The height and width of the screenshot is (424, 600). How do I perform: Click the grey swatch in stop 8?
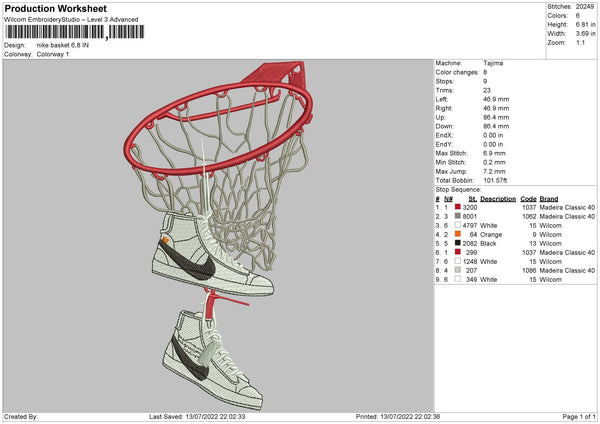click(458, 270)
